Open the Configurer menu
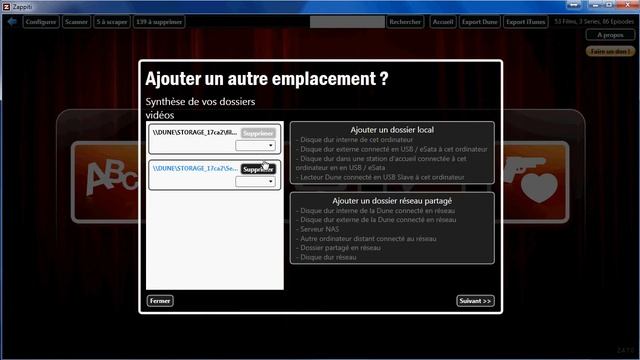The image size is (640, 360). click(x=41, y=22)
